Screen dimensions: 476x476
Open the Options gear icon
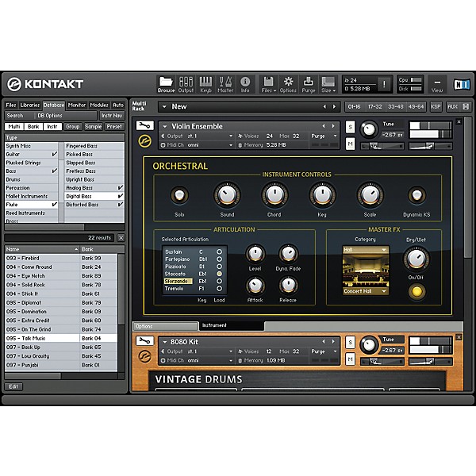tap(288, 84)
